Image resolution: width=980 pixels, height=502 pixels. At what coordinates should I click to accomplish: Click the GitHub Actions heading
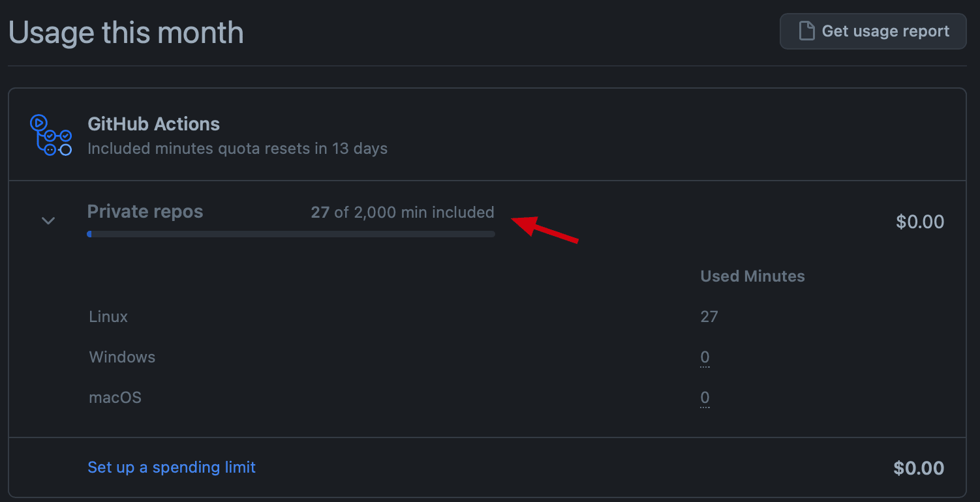(x=153, y=124)
